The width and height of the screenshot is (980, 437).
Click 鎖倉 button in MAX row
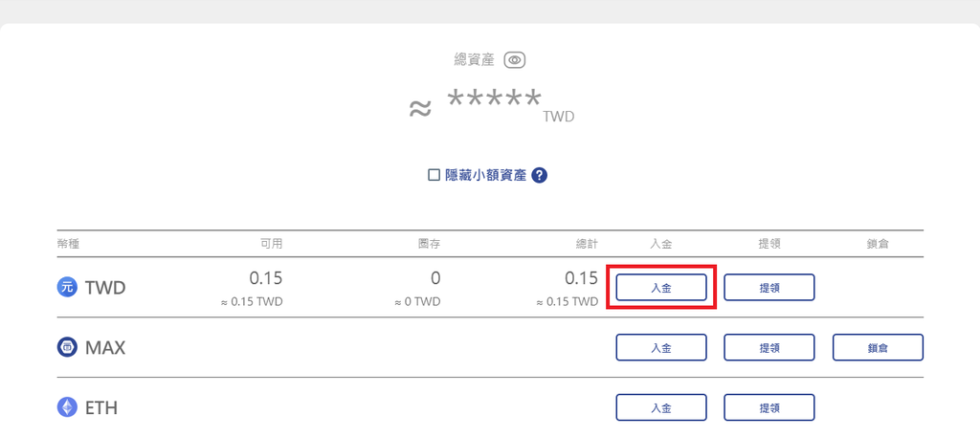(878, 347)
